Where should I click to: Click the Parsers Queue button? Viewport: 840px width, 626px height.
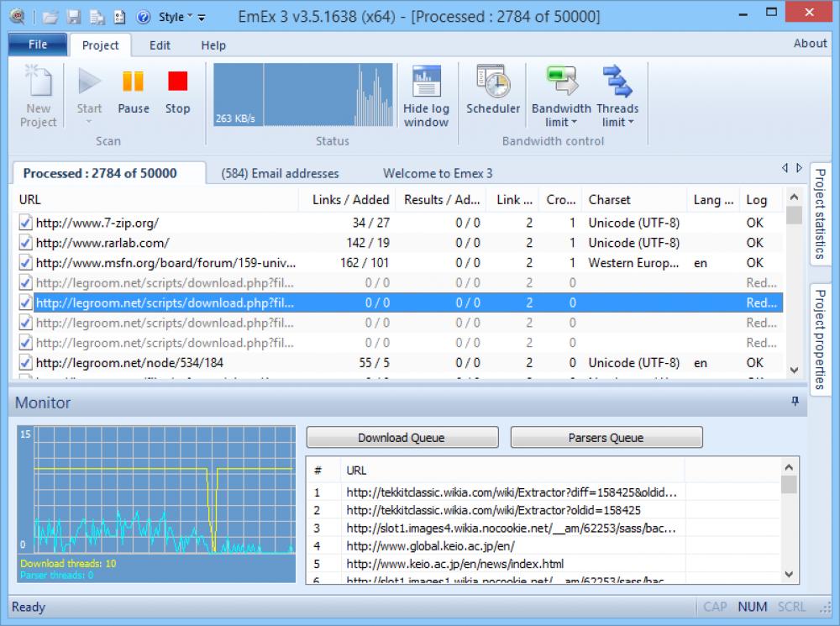(606, 437)
